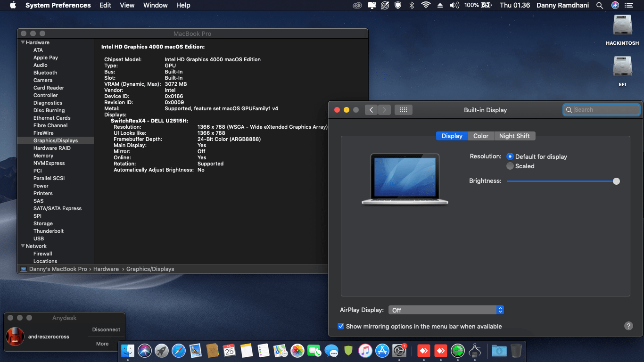
Task: Collapse the Hardware tree section
Action: 23,42
